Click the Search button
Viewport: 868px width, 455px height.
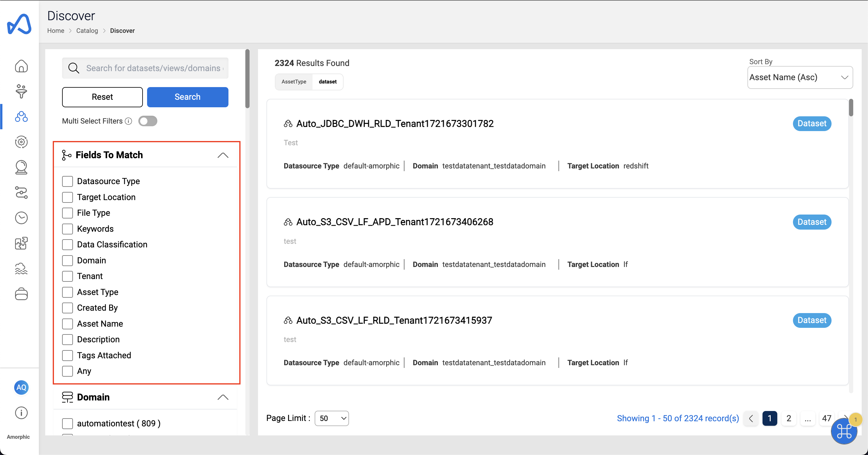188,96
